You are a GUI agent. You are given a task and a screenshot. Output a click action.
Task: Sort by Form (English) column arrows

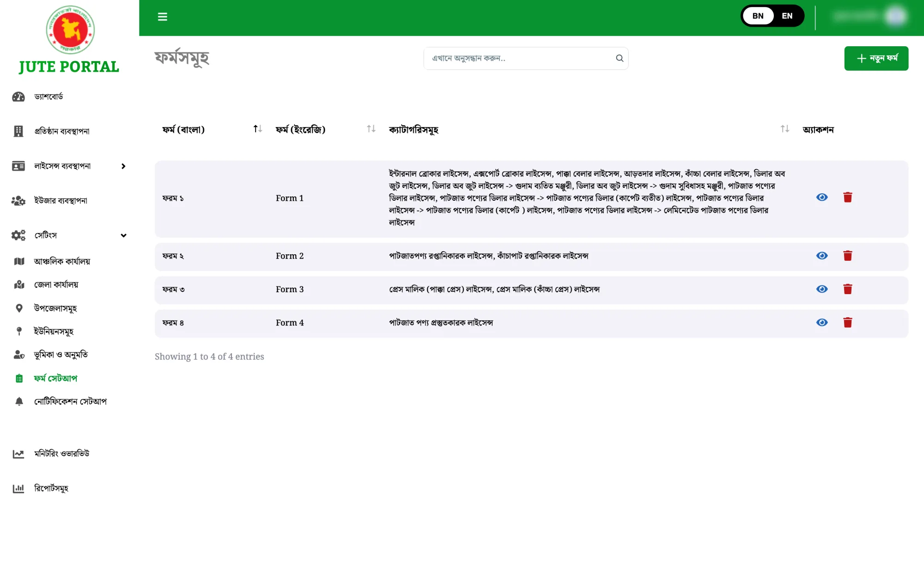pyautogui.click(x=371, y=129)
